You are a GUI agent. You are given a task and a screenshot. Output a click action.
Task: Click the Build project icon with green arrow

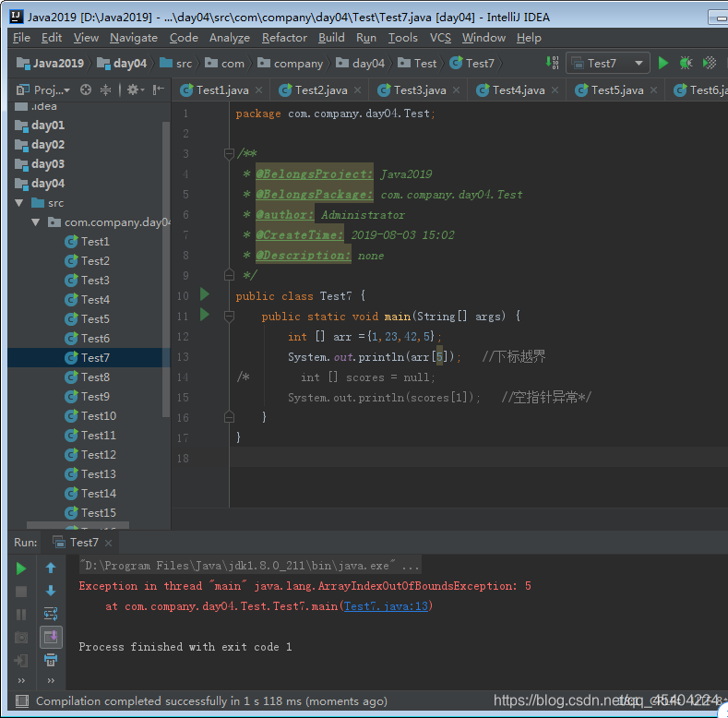click(x=552, y=63)
